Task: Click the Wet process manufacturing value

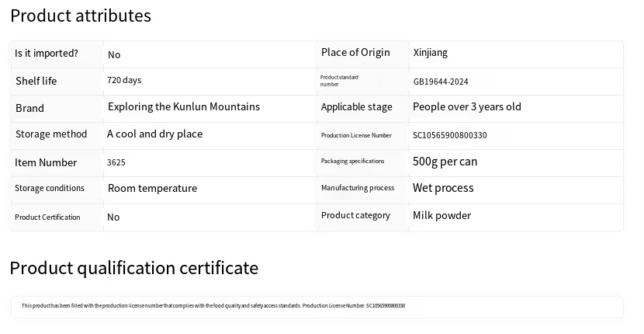Action: pos(442,188)
